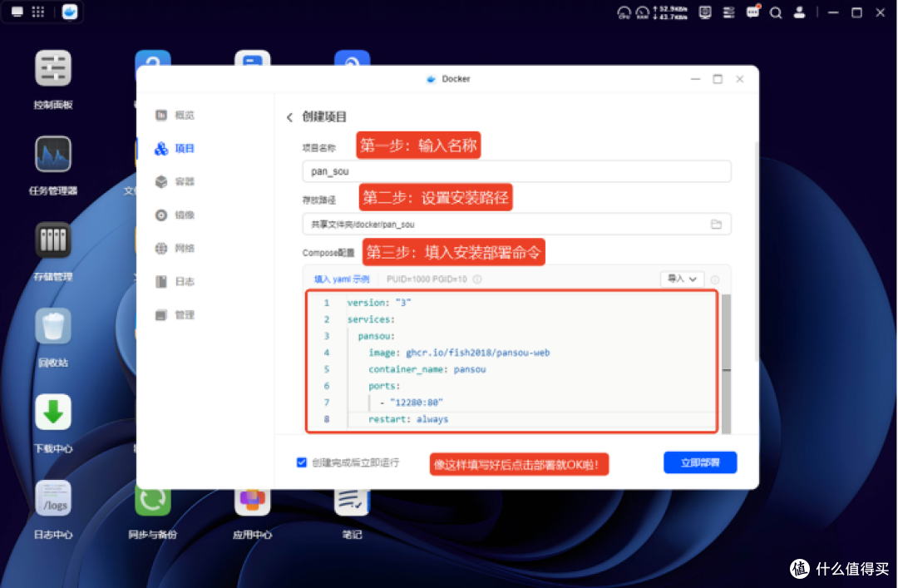Click the restart: always line in editor

point(407,419)
